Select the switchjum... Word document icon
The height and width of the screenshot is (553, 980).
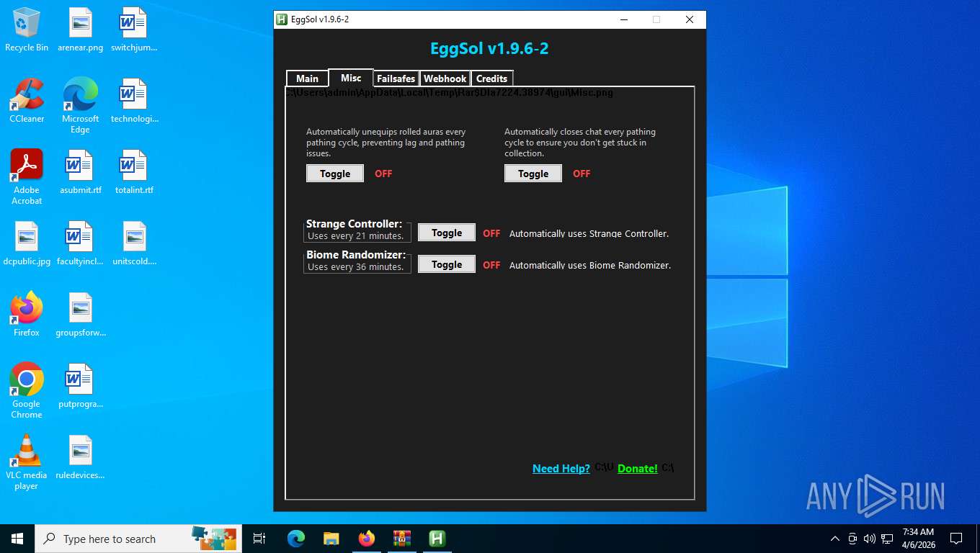134,30
